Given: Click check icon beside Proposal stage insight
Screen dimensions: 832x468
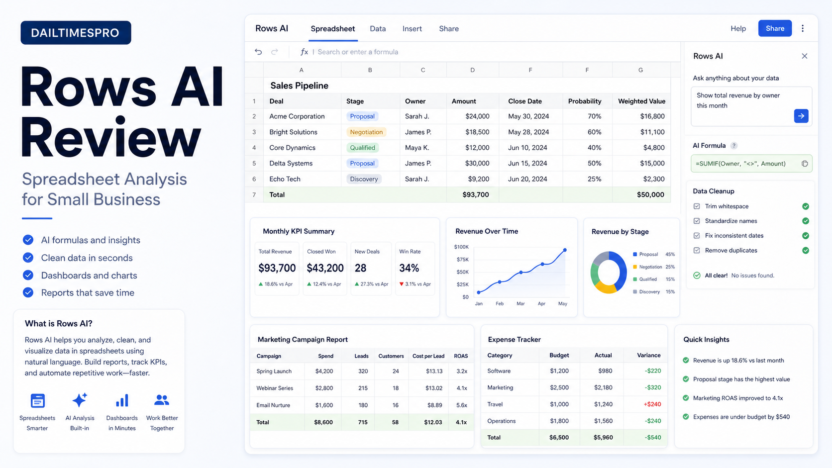Looking at the screenshot, I should pyautogui.click(x=686, y=379).
